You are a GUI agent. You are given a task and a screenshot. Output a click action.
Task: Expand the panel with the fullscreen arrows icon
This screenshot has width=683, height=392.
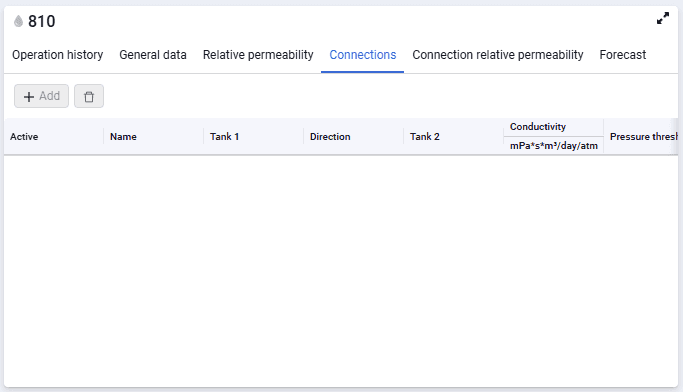point(663,18)
